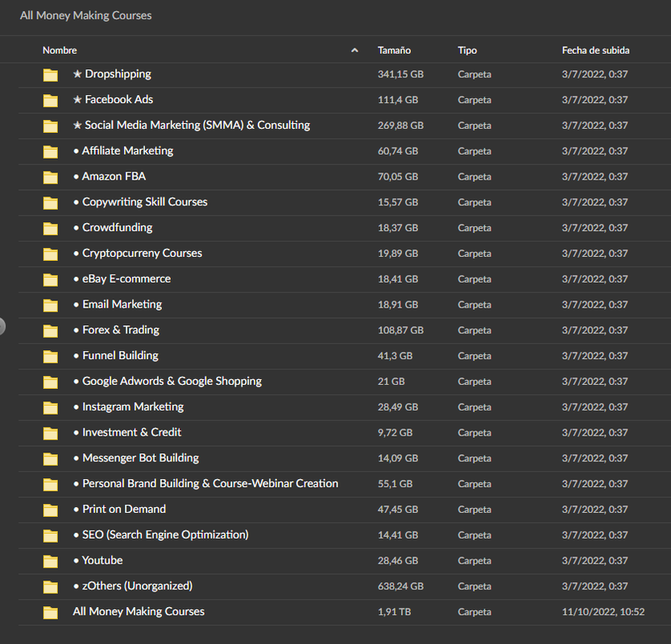The width and height of the screenshot is (671, 644).
Task: Click the Print on Demand folder icon
Action: [51, 510]
